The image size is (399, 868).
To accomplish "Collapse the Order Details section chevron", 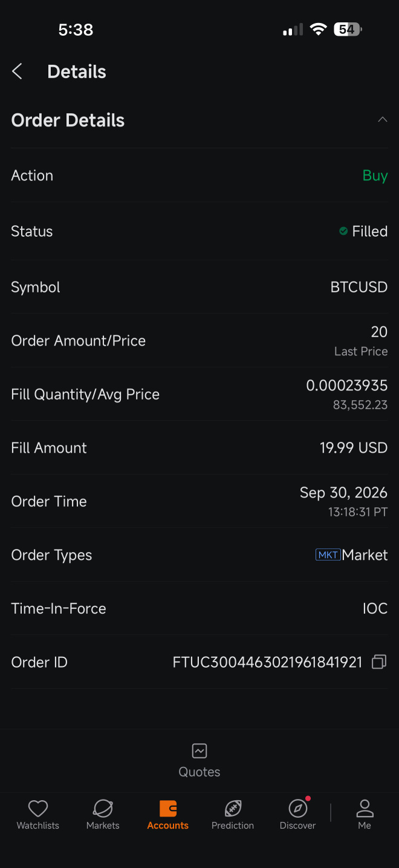I will click(382, 120).
